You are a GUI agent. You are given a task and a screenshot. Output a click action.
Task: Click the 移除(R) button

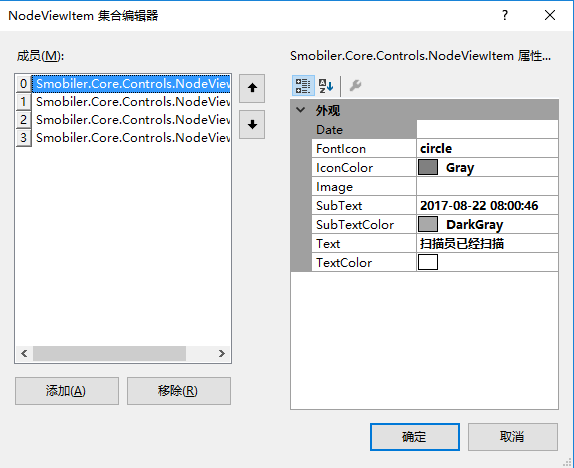pyautogui.click(x=179, y=391)
